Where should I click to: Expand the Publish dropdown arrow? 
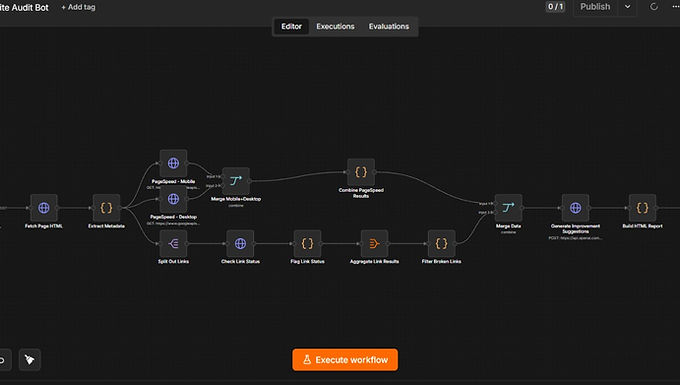pos(627,7)
